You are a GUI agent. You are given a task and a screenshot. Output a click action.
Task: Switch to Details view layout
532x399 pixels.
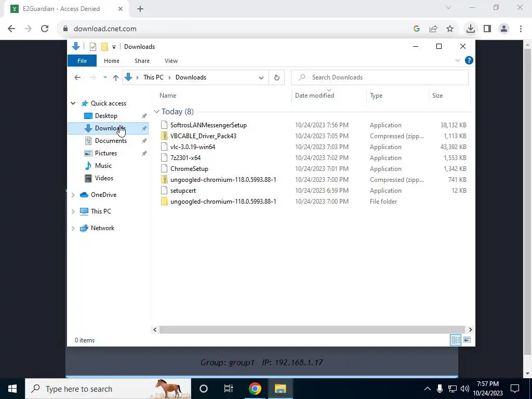coord(456,340)
